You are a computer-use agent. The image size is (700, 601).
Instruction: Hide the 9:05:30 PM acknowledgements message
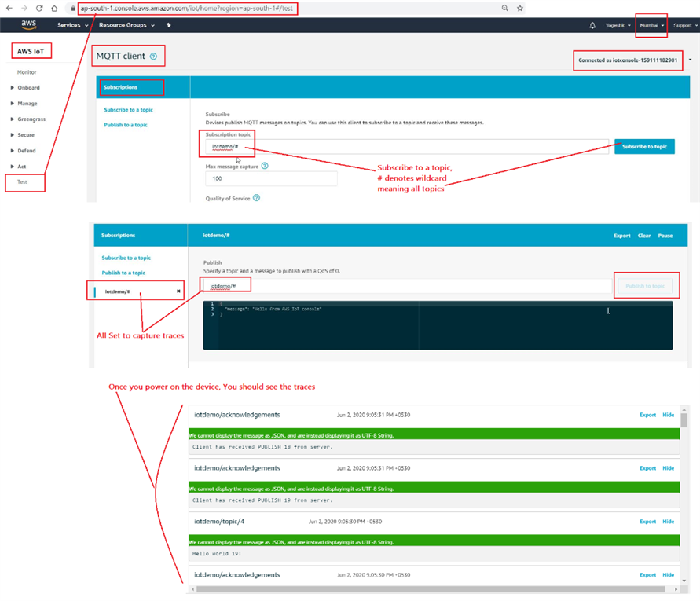(669, 574)
